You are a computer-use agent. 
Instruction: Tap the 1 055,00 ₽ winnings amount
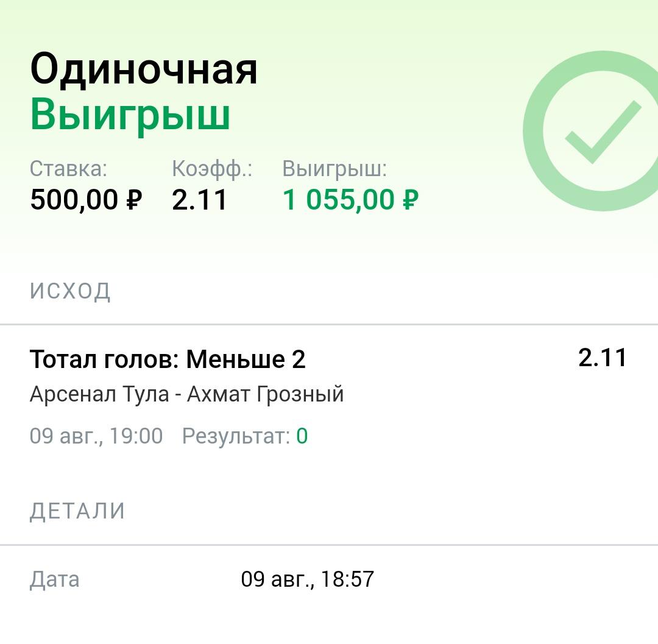tap(351, 199)
